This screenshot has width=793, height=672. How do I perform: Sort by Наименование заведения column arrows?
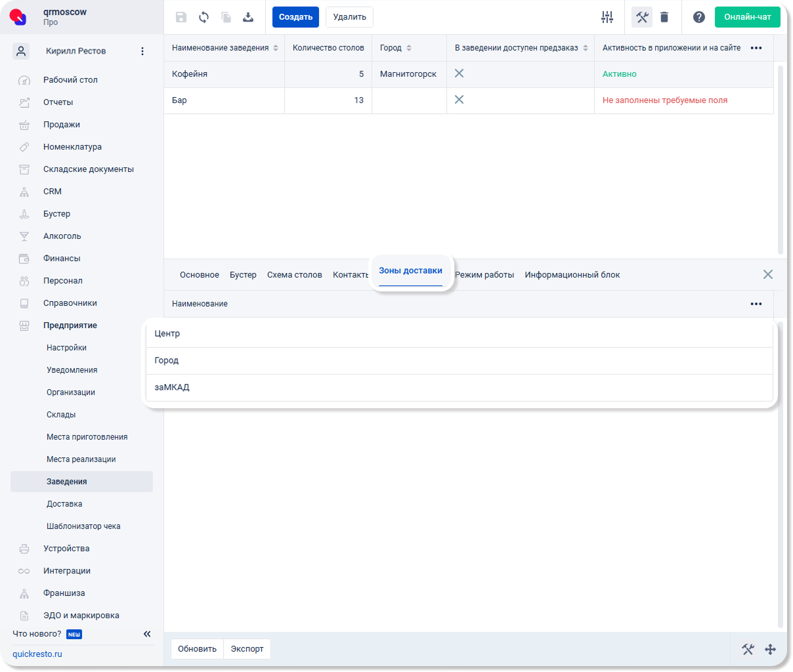pyautogui.click(x=276, y=48)
